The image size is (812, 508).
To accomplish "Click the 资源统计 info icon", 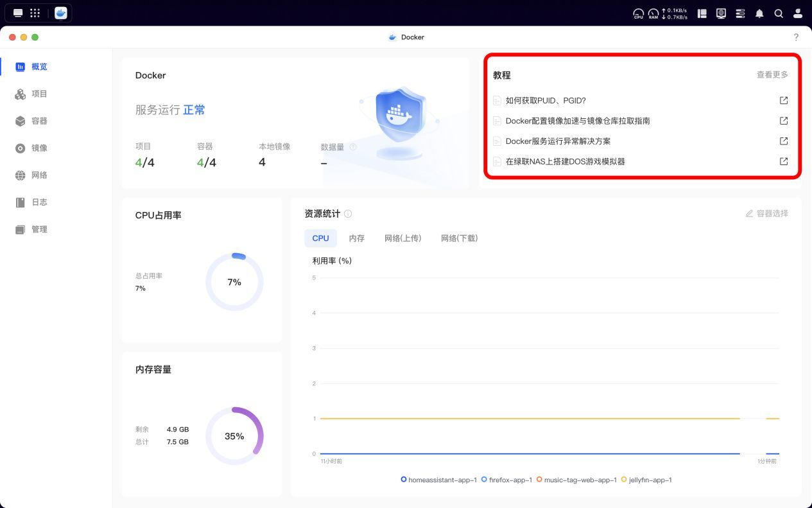I will (348, 214).
